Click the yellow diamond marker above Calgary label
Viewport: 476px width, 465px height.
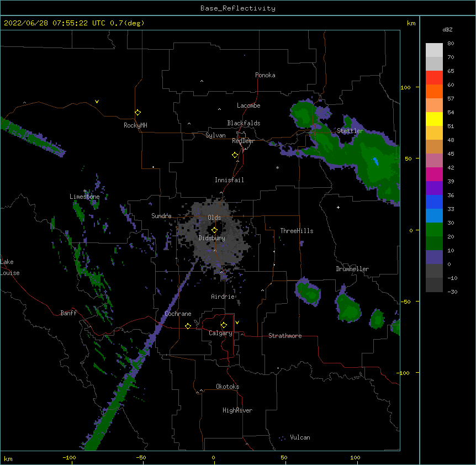click(x=224, y=325)
